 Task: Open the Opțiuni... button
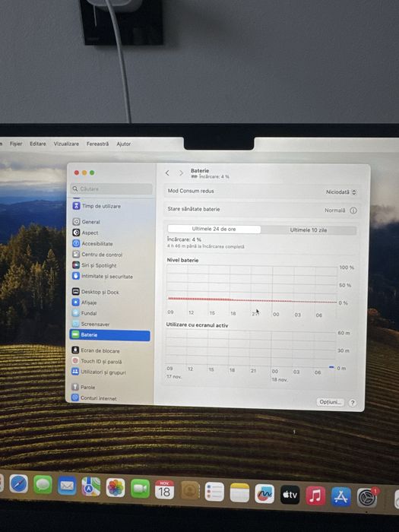[330, 402]
